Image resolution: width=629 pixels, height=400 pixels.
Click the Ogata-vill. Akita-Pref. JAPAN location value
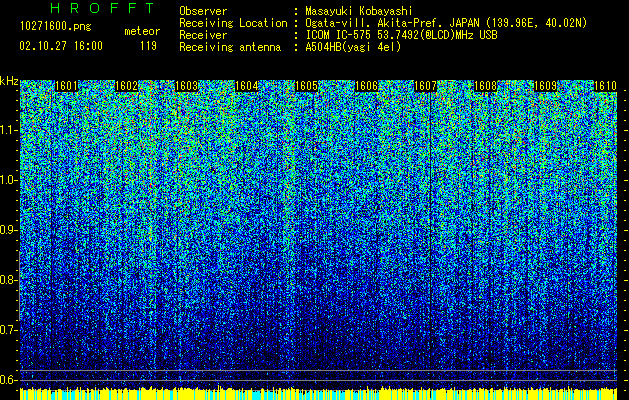[446, 23]
